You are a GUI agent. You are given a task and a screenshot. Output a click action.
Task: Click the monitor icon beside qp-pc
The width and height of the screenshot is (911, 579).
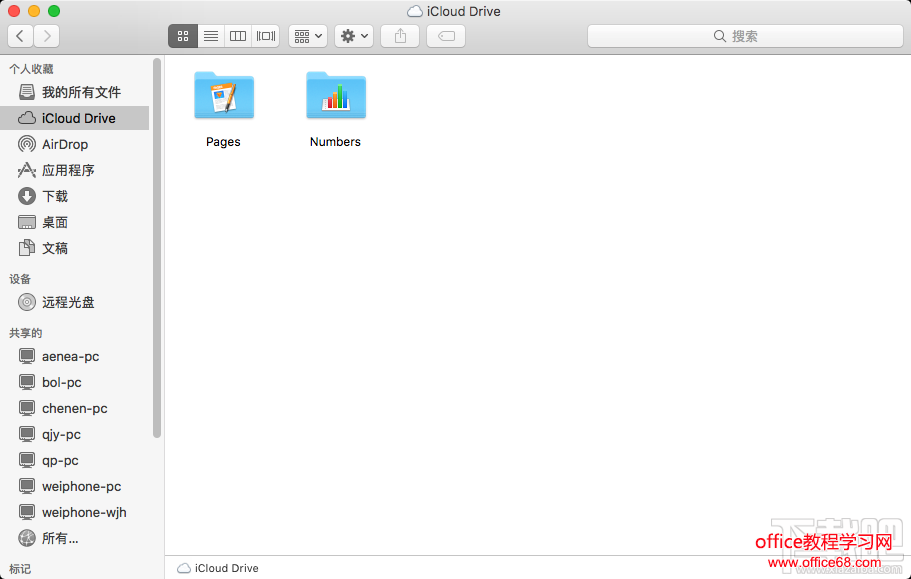(x=27, y=461)
